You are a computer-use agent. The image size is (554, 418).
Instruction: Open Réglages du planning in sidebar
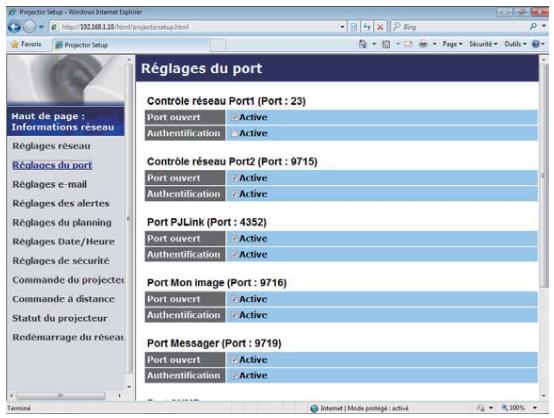(x=62, y=222)
